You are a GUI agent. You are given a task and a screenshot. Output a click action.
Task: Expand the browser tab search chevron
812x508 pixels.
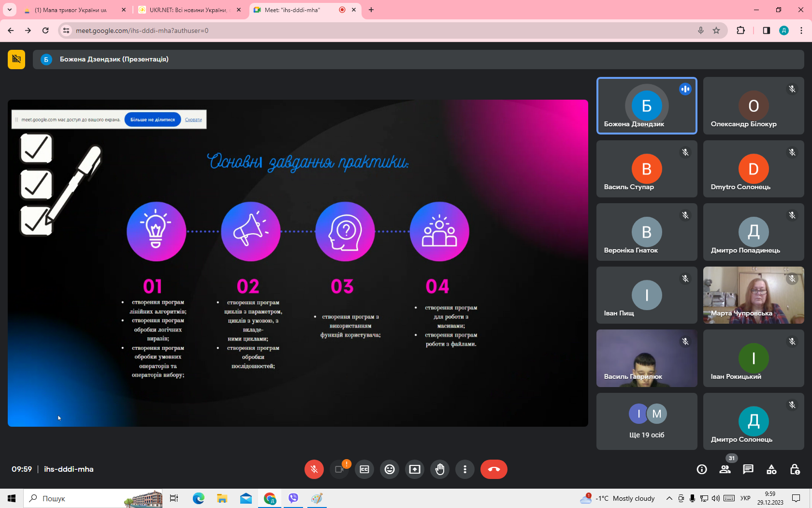tap(10, 10)
